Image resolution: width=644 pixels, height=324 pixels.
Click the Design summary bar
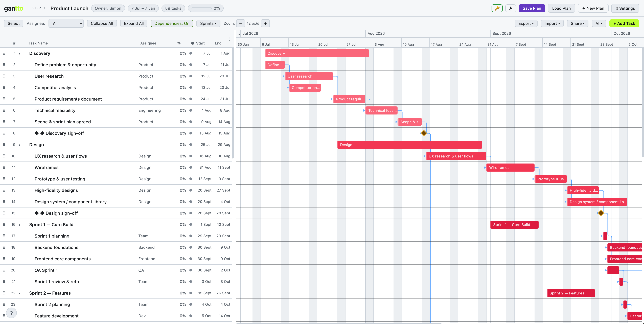click(x=409, y=145)
